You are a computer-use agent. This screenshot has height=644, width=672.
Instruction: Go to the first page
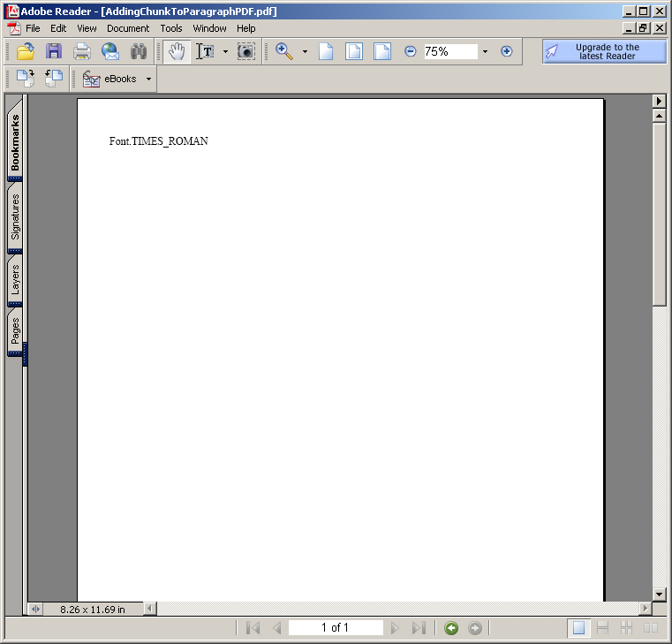point(253,628)
